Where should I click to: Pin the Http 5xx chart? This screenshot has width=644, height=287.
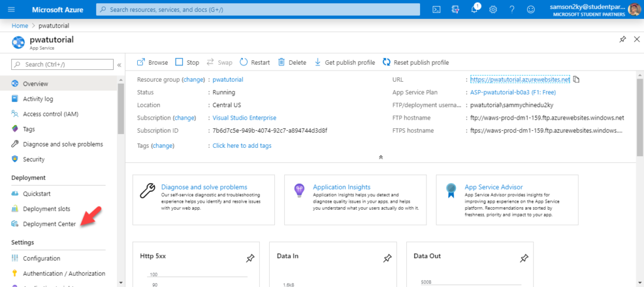tap(250, 258)
